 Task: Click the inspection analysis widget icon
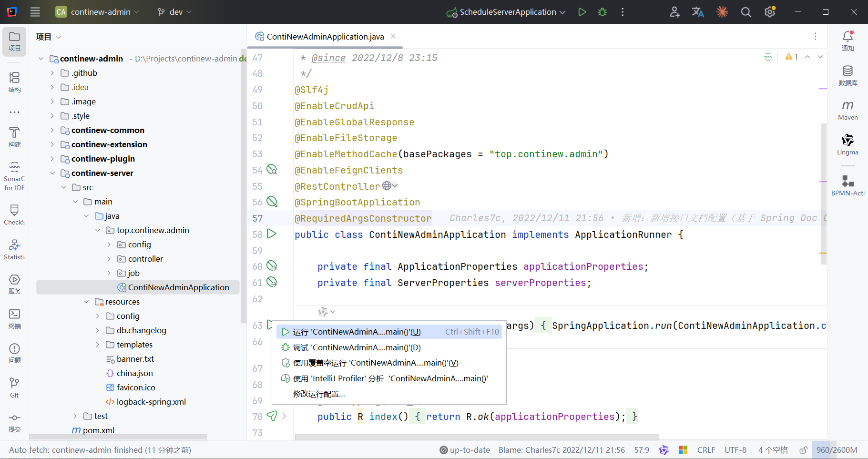768,57
